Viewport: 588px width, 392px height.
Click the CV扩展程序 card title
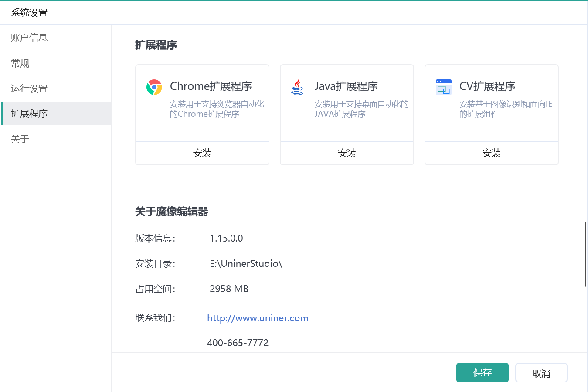point(487,86)
